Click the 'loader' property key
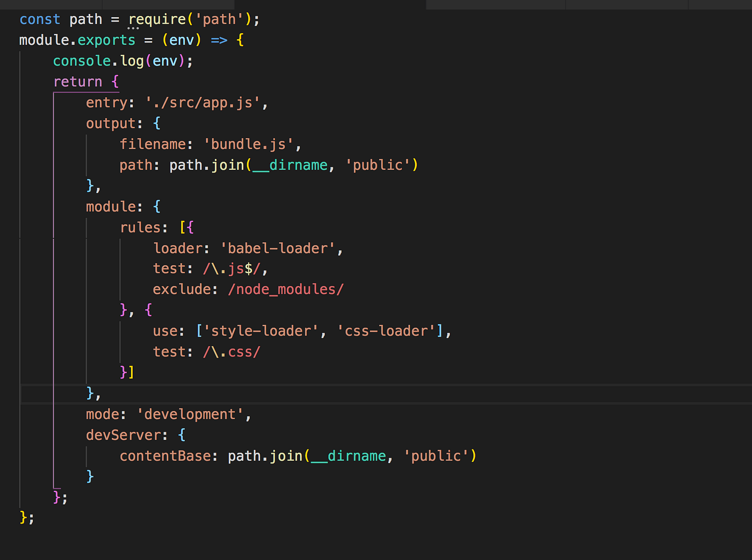The image size is (752, 560). [x=178, y=248]
